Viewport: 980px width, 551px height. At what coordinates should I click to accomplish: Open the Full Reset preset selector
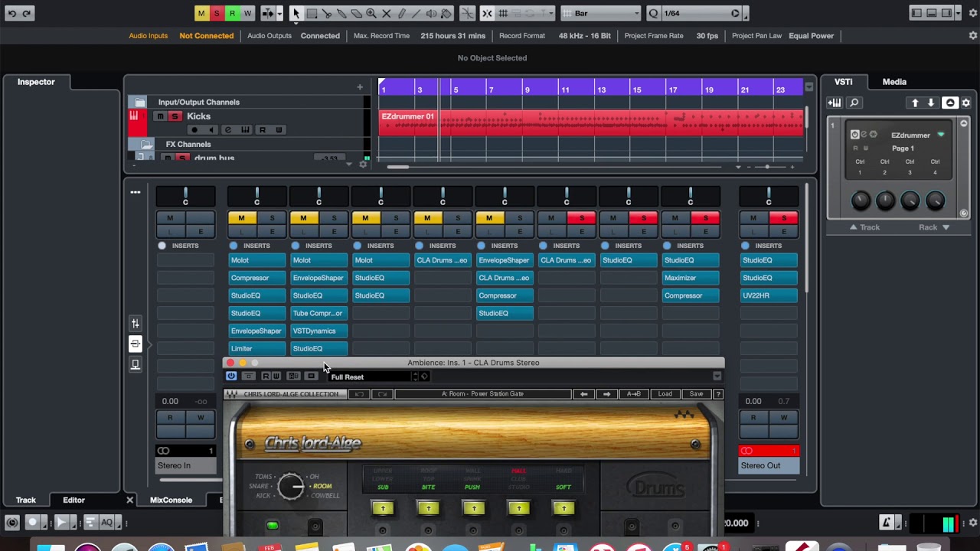pos(371,377)
